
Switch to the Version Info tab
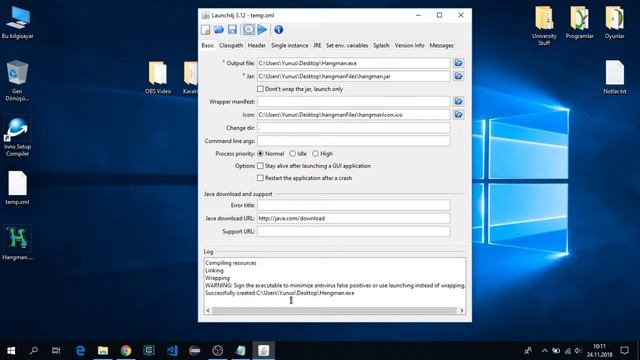(409, 45)
